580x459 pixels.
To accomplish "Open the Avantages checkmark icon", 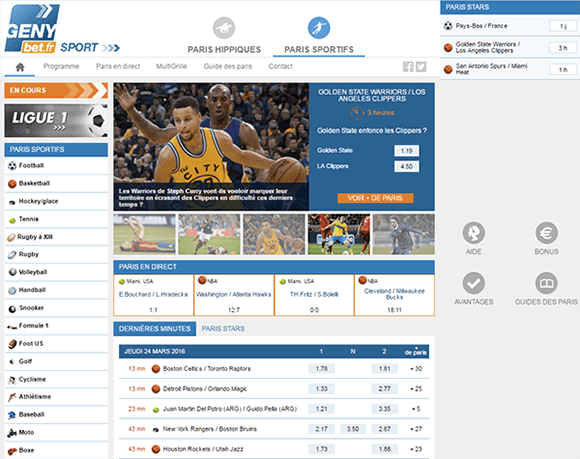I will (473, 283).
